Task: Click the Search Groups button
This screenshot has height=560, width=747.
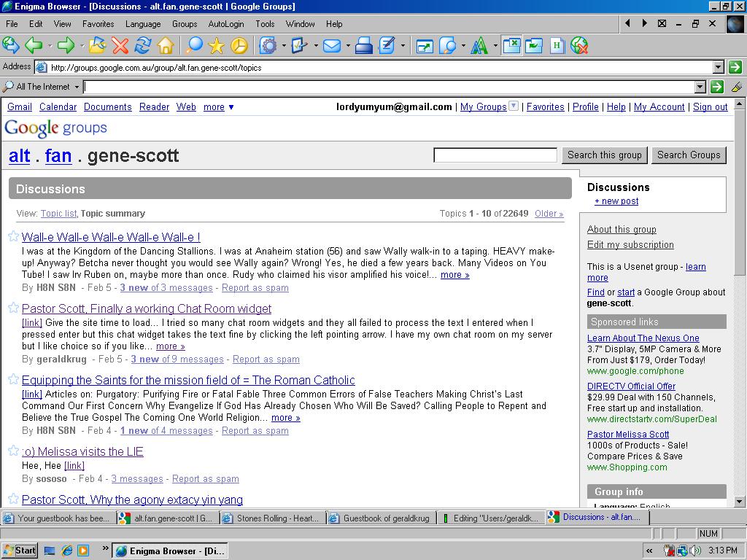Action: [x=689, y=155]
